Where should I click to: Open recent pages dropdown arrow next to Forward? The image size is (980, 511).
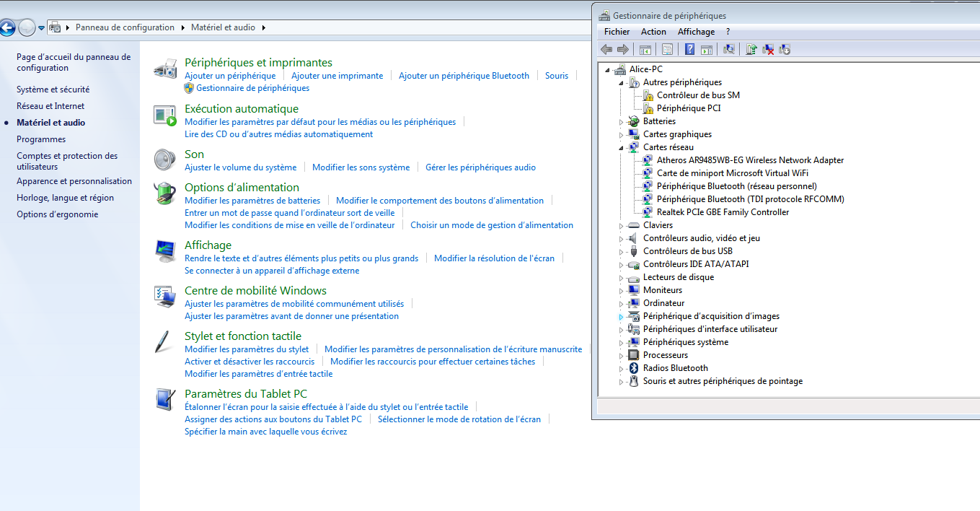click(x=41, y=28)
